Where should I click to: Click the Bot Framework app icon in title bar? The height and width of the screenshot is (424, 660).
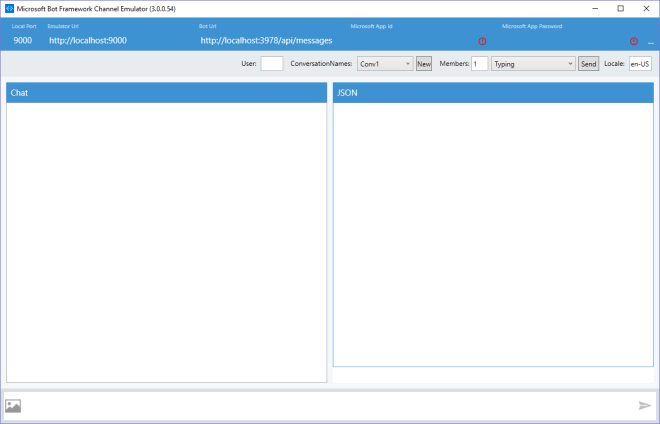pos(9,8)
